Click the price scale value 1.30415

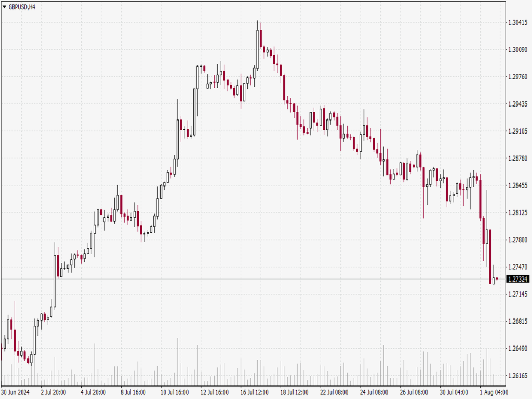tap(518, 22)
